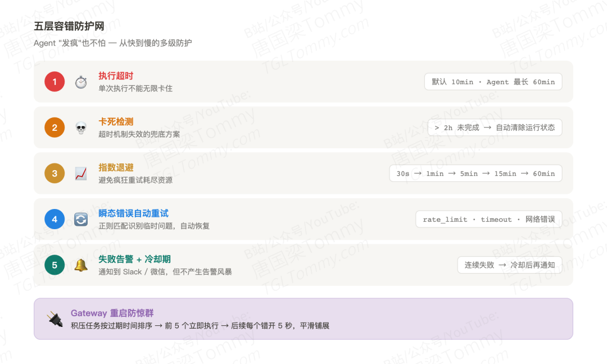Click the 默认 10min · Agent 最长 60min tag
Screen dimensions: 607x364
point(493,81)
